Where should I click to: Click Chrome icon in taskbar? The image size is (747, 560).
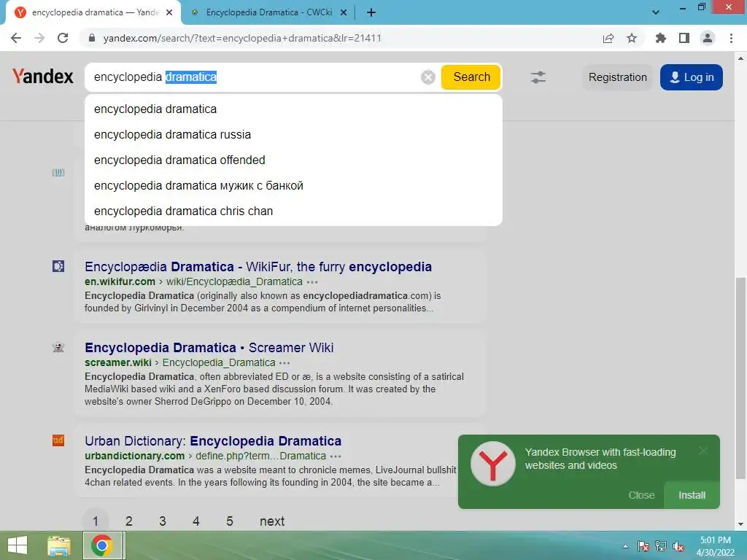[102, 545]
